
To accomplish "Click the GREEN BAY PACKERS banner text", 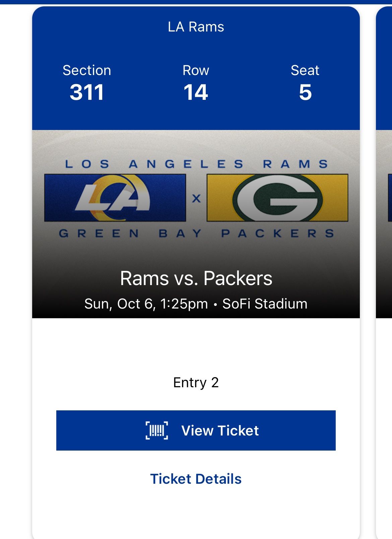I will point(196,233).
